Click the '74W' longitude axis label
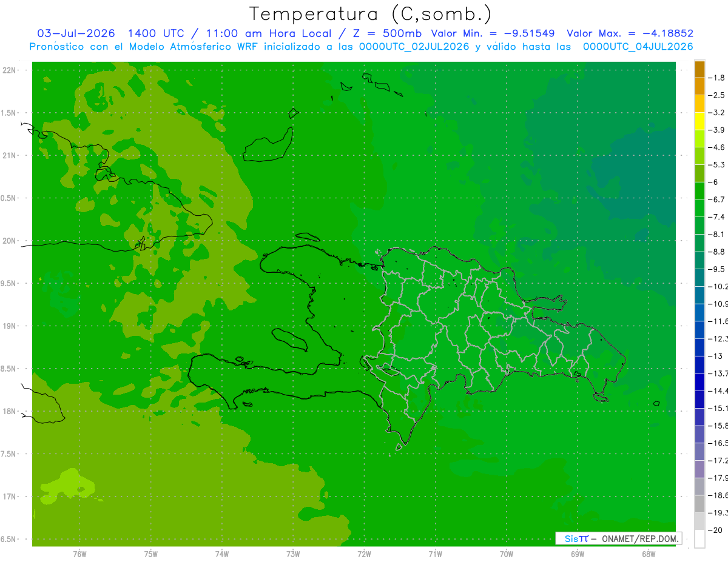The height and width of the screenshot is (562, 728). click(x=222, y=554)
